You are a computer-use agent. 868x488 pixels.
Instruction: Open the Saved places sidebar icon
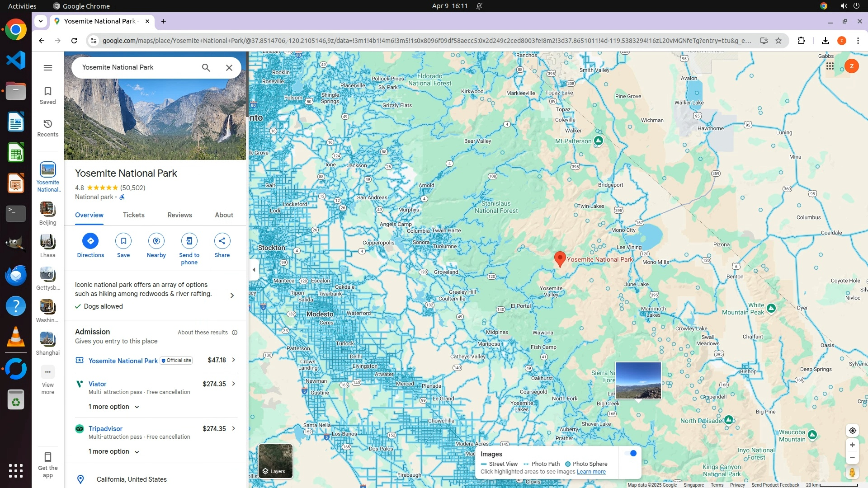(x=47, y=95)
